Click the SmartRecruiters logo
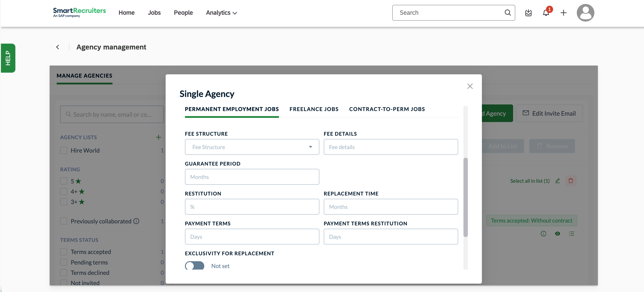Viewport: 644px width, 292px height. click(79, 12)
